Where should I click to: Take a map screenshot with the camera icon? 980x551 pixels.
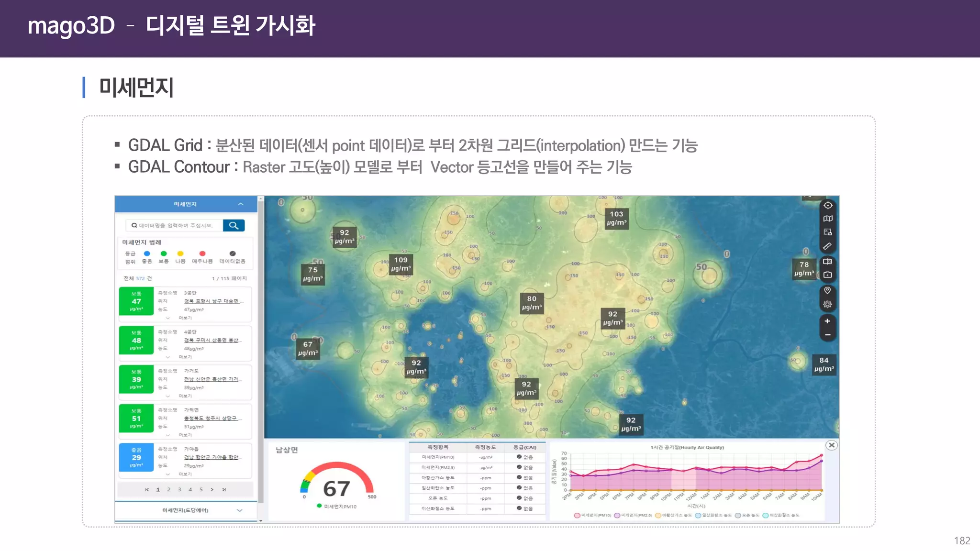pyautogui.click(x=828, y=275)
